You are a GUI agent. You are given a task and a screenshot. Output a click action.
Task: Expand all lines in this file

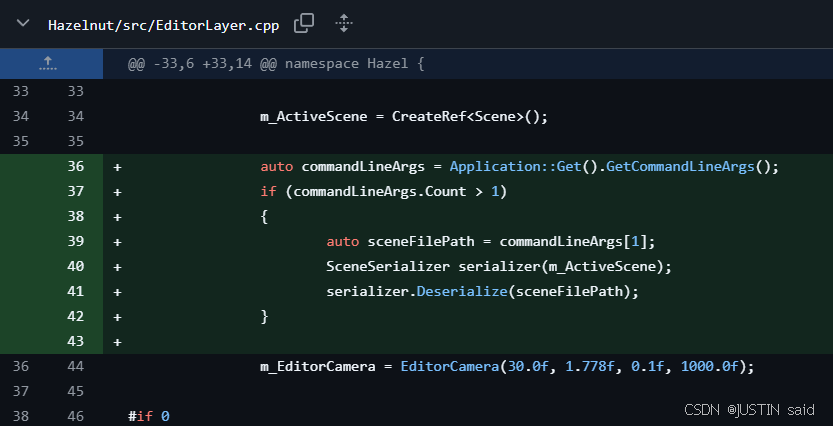[x=343, y=24]
